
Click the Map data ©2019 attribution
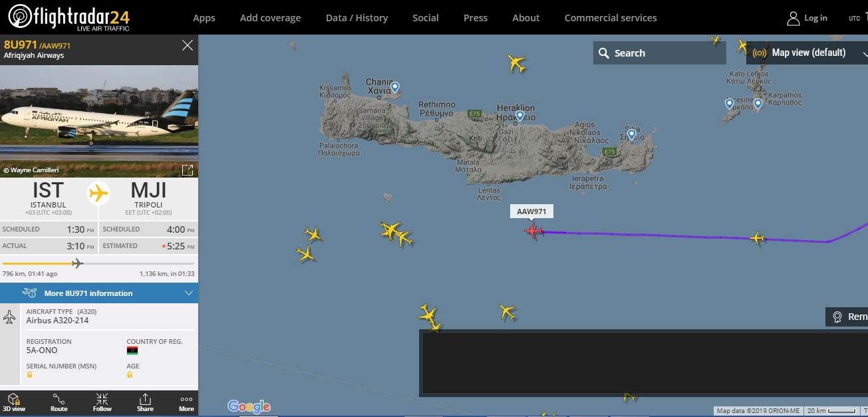pos(758,411)
